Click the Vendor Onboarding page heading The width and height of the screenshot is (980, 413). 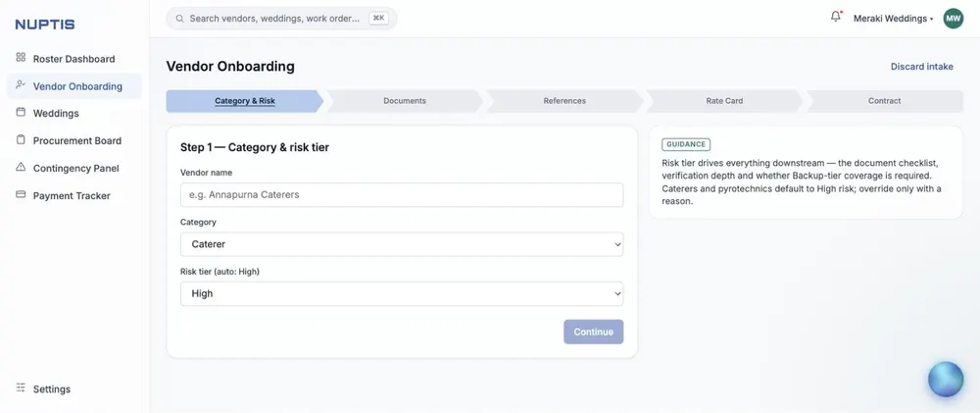pyautogui.click(x=230, y=67)
